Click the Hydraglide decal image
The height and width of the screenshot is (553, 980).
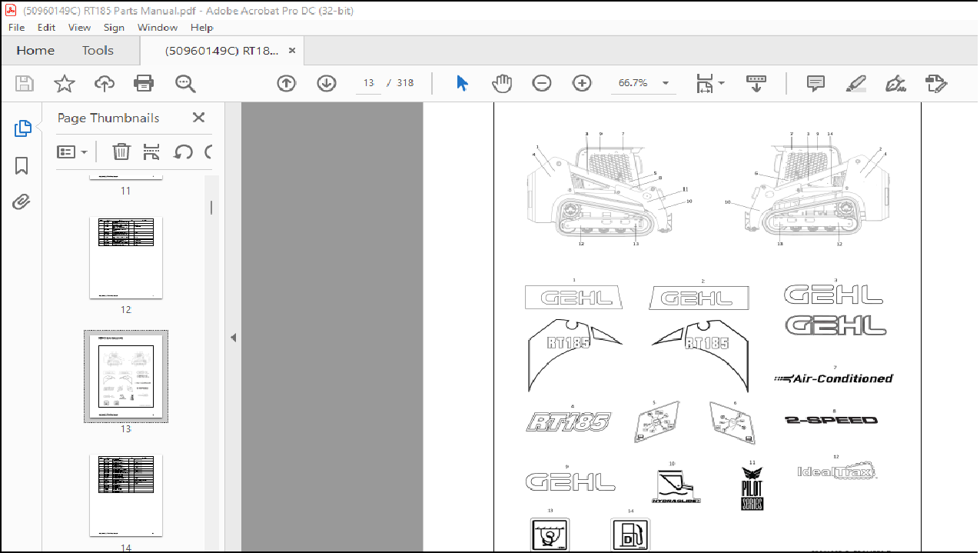tap(676, 486)
